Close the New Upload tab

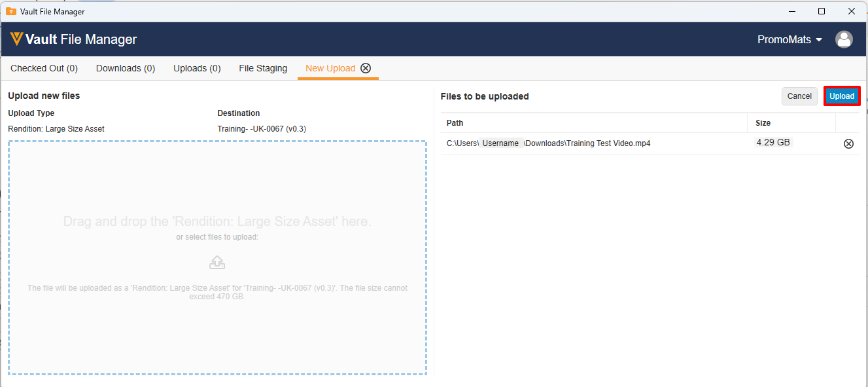pos(366,68)
